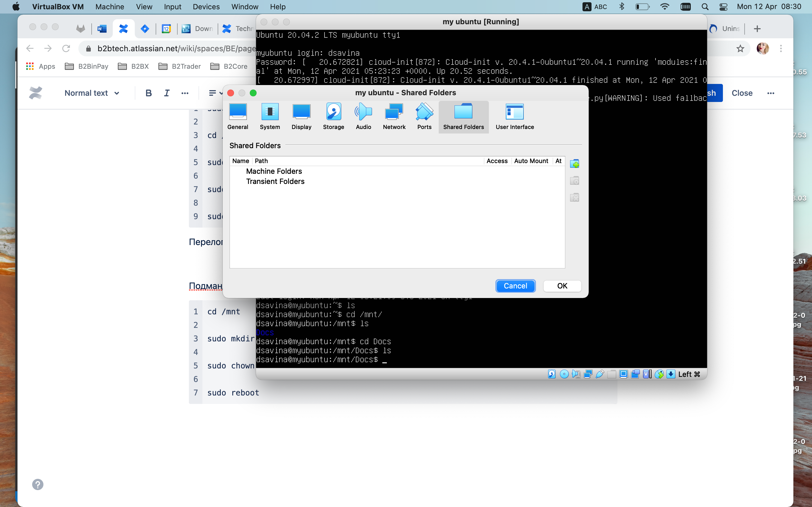The height and width of the screenshot is (507, 812).
Task: Click the edit shared folder icon
Action: click(574, 181)
